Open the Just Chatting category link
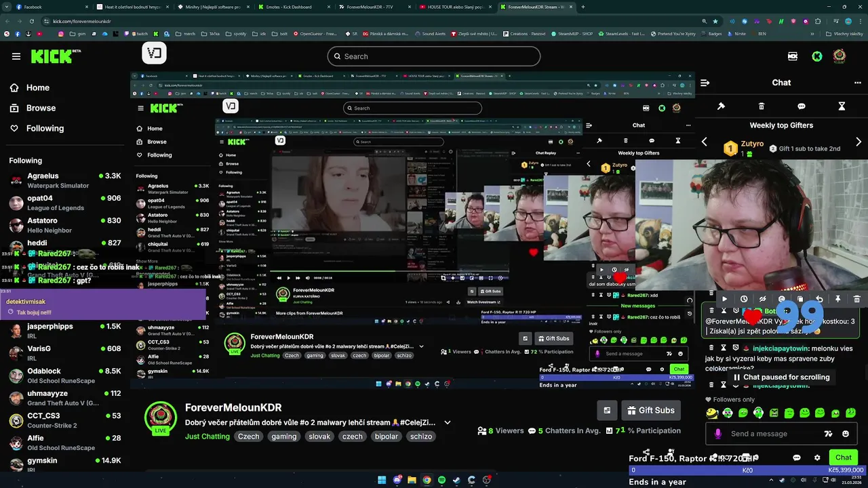This screenshot has height=488, width=868. pos(208,436)
